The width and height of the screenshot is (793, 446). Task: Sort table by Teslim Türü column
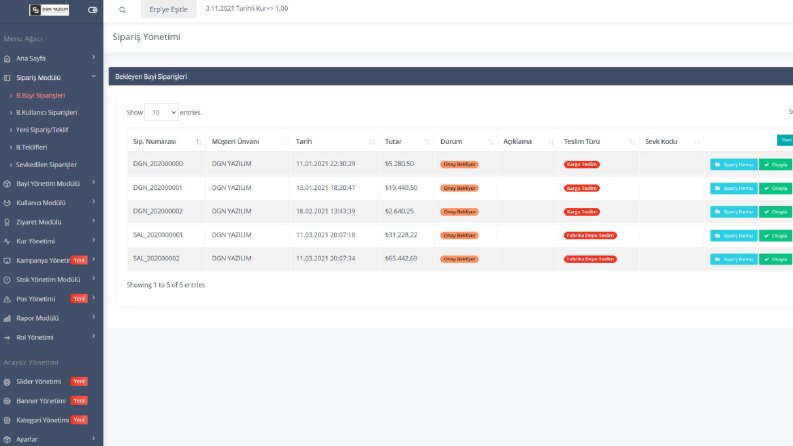tap(598, 142)
